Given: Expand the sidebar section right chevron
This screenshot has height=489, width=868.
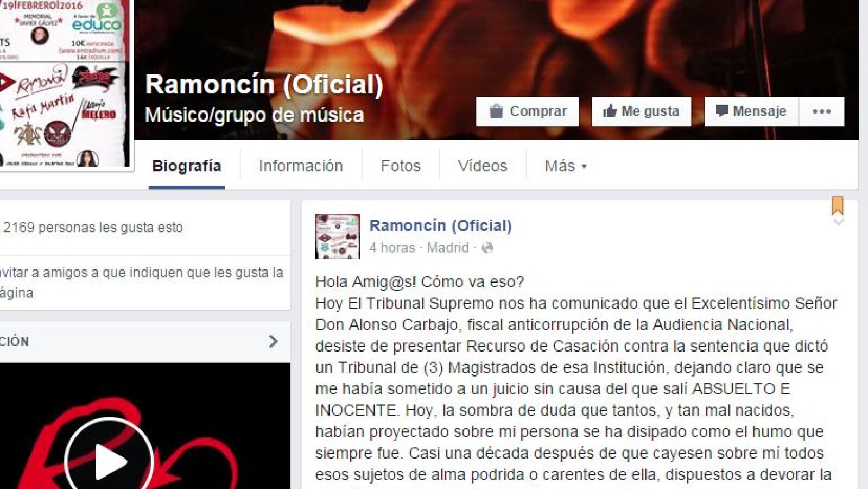Looking at the screenshot, I should click(x=273, y=341).
